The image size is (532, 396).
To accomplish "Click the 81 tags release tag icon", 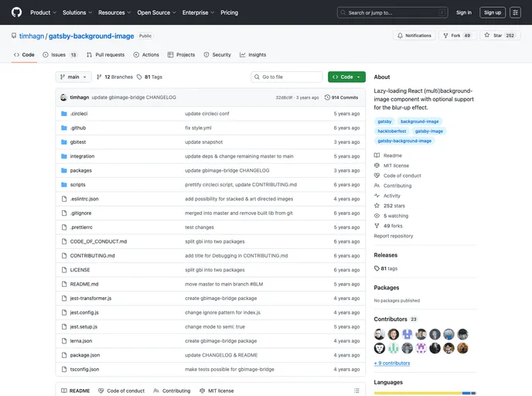I will [377, 268].
